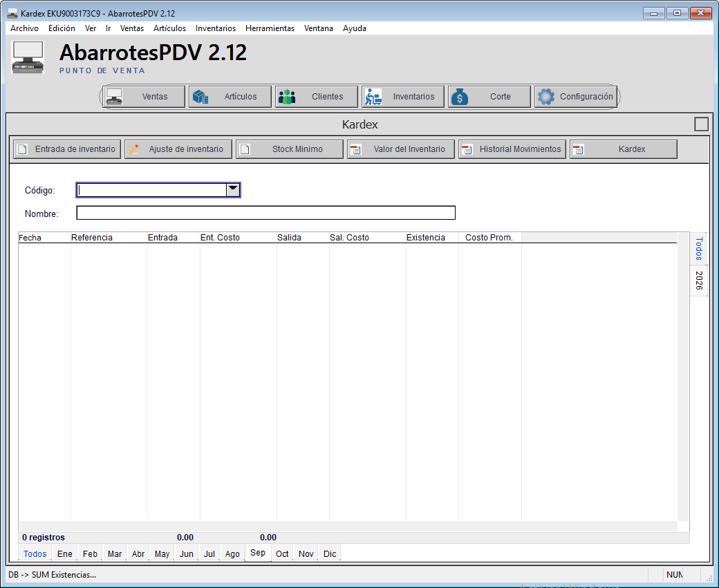Switch to the Nov month tab
This screenshot has height=588, width=719.
(306, 553)
